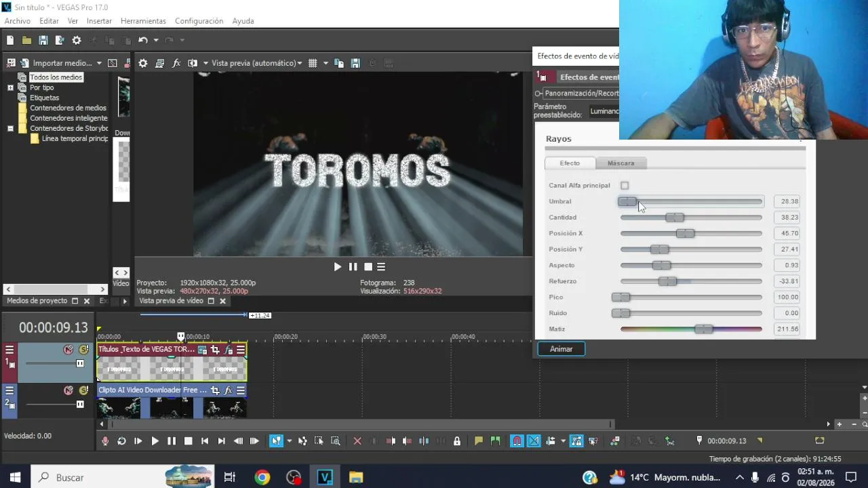This screenshot has height=488, width=868.
Task: Lock the selected event with the padlock
Action: (457, 441)
